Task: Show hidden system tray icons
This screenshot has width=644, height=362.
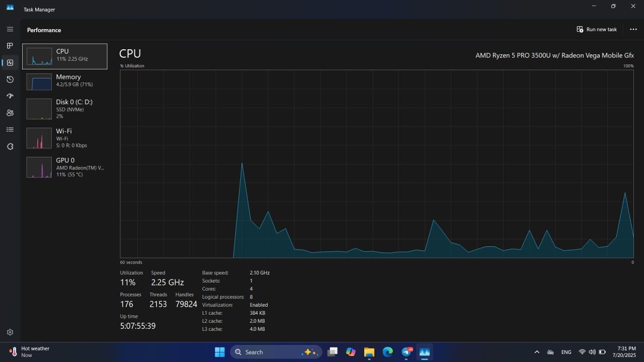Action: pyautogui.click(x=536, y=352)
